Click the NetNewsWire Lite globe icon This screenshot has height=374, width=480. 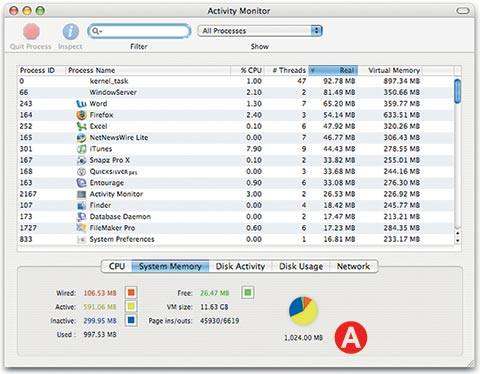tap(81, 138)
